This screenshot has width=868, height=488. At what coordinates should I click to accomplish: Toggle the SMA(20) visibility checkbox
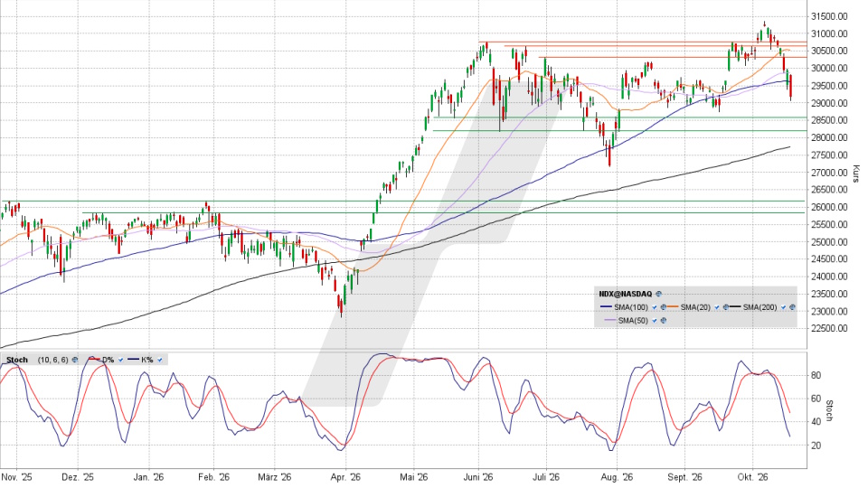[717, 307]
